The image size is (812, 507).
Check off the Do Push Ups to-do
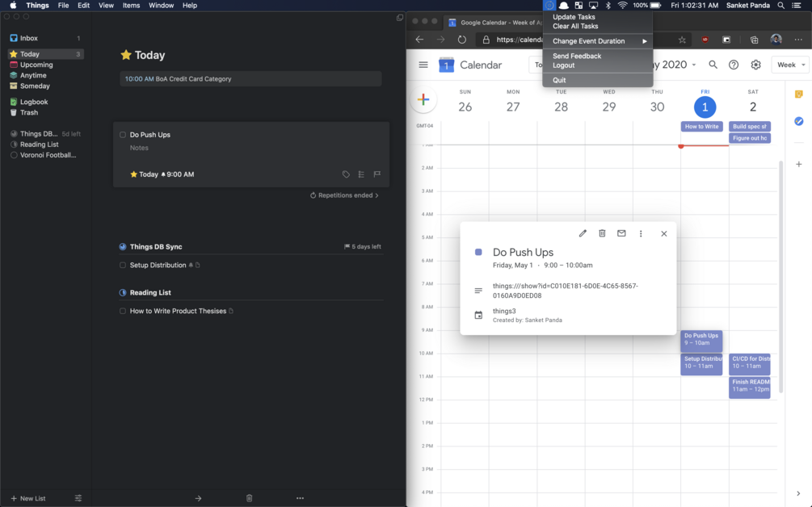click(123, 135)
